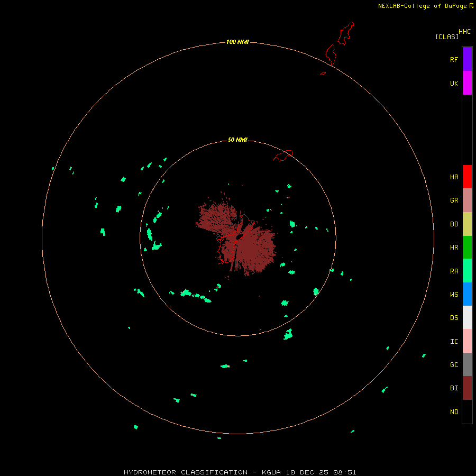
Task: Click the UK magenta legend swatch
Action: pyautogui.click(x=467, y=83)
